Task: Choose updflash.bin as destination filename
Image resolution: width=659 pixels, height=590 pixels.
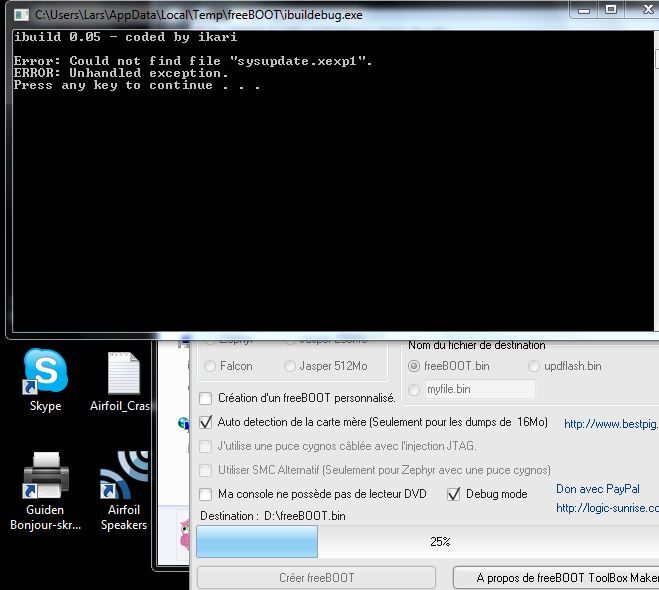Action: click(535, 366)
